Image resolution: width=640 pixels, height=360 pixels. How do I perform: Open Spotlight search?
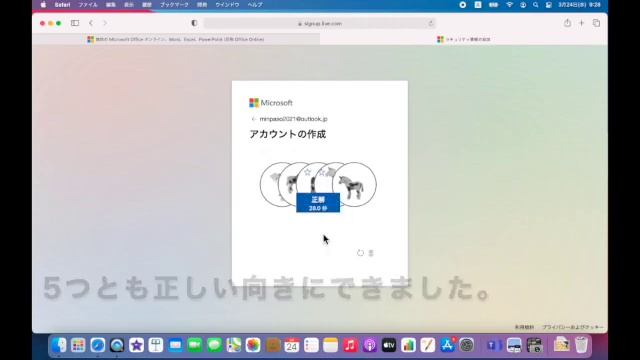point(536,5)
